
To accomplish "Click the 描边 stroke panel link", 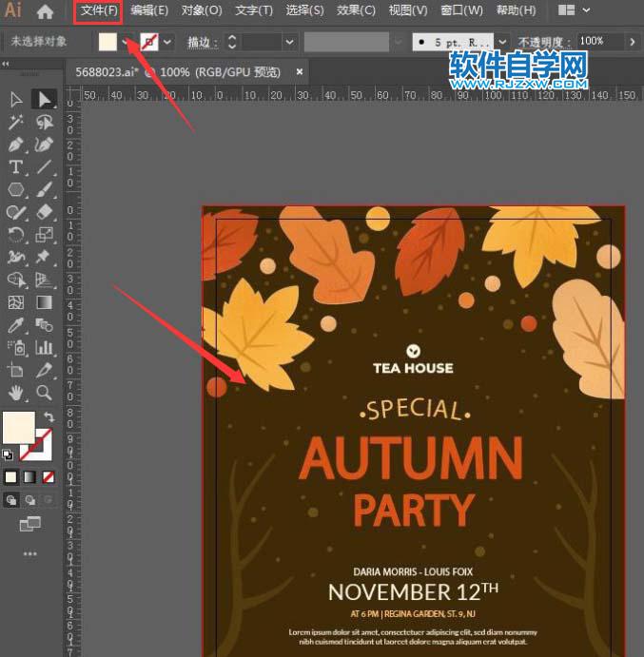I will (x=203, y=42).
